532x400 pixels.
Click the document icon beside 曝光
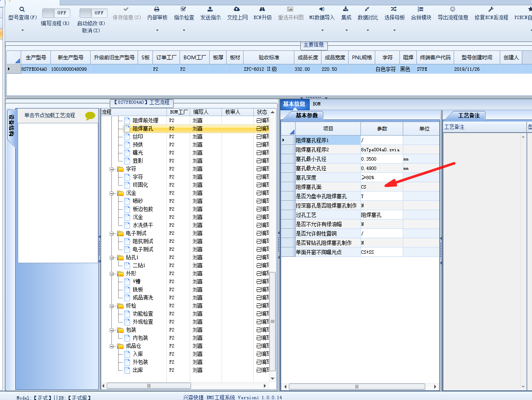[127, 153]
